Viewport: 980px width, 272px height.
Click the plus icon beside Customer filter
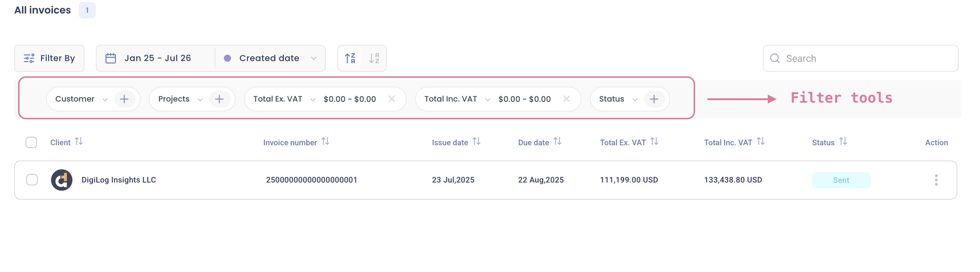[124, 99]
